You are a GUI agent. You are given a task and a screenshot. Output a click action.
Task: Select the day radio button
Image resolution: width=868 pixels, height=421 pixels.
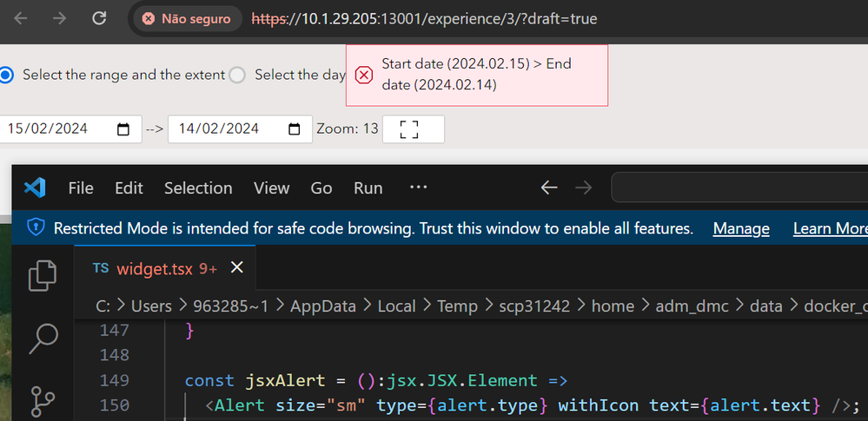pyautogui.click(x=237, y=76)
